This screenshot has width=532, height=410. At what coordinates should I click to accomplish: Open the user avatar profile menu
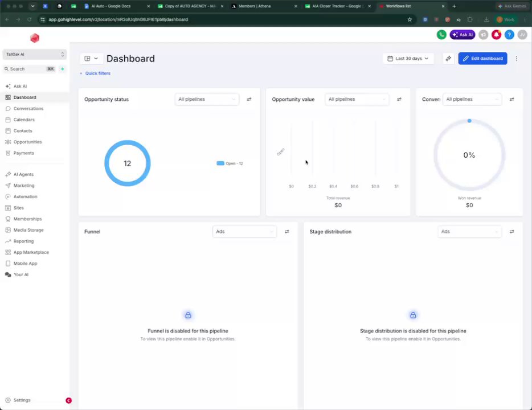pos(522,35)
